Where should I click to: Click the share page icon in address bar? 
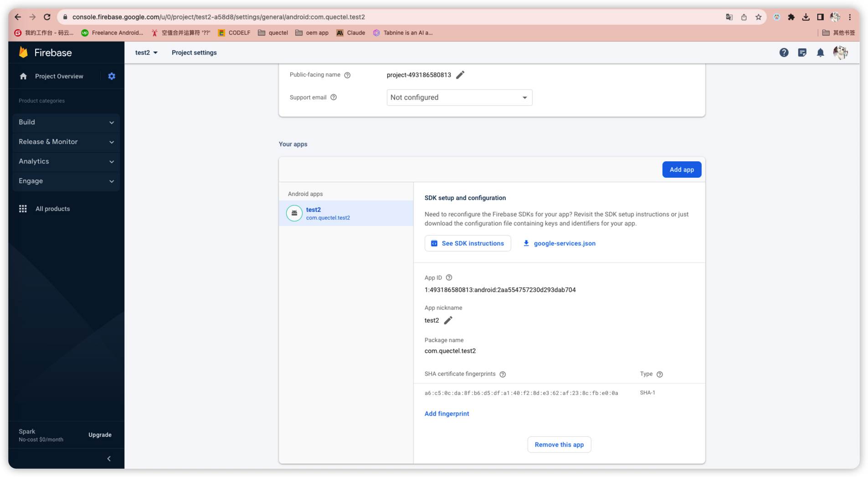click(x=744, y=17)
